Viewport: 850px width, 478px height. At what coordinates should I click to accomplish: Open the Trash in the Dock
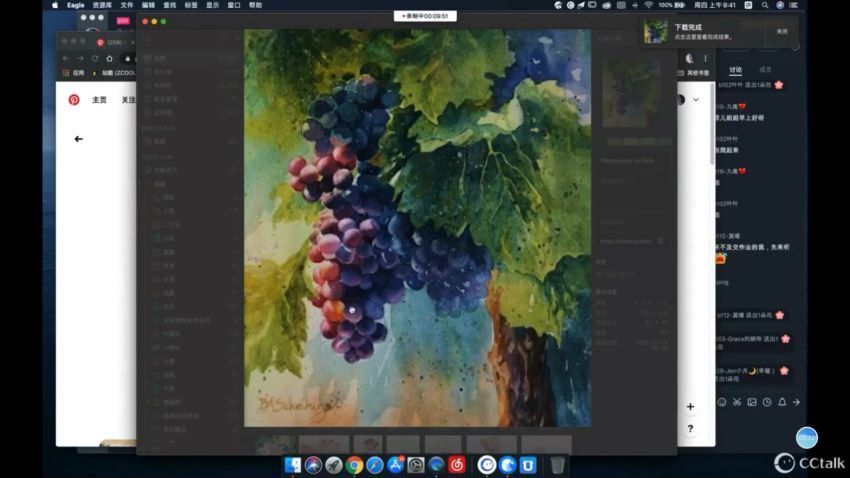tap(557, 465)
